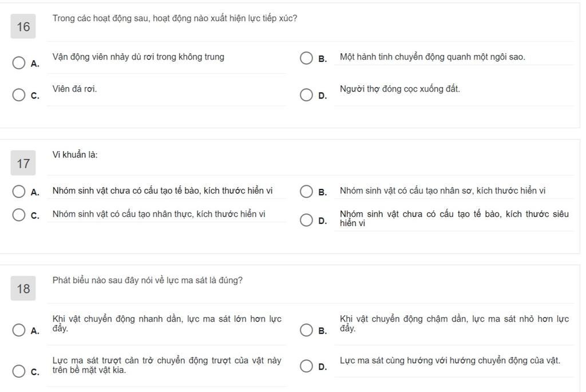This screenshot has height=392, width=586.
Task: Select radio option A for question 18
Action: (19, 330)
